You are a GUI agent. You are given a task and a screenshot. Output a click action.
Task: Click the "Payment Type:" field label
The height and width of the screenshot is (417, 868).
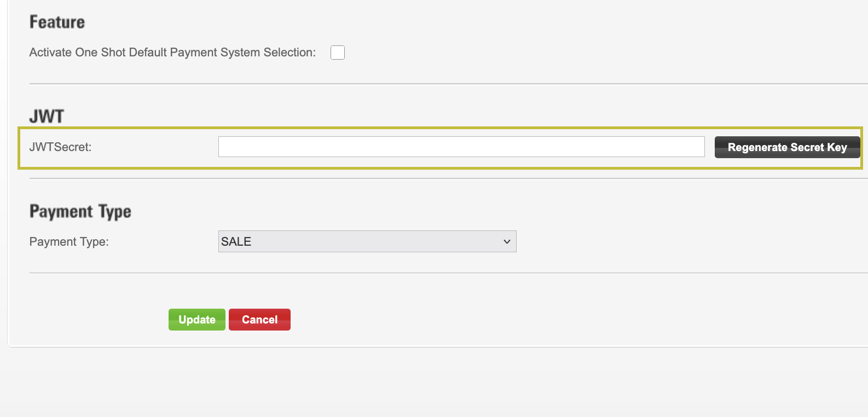(x=69, y=242)
